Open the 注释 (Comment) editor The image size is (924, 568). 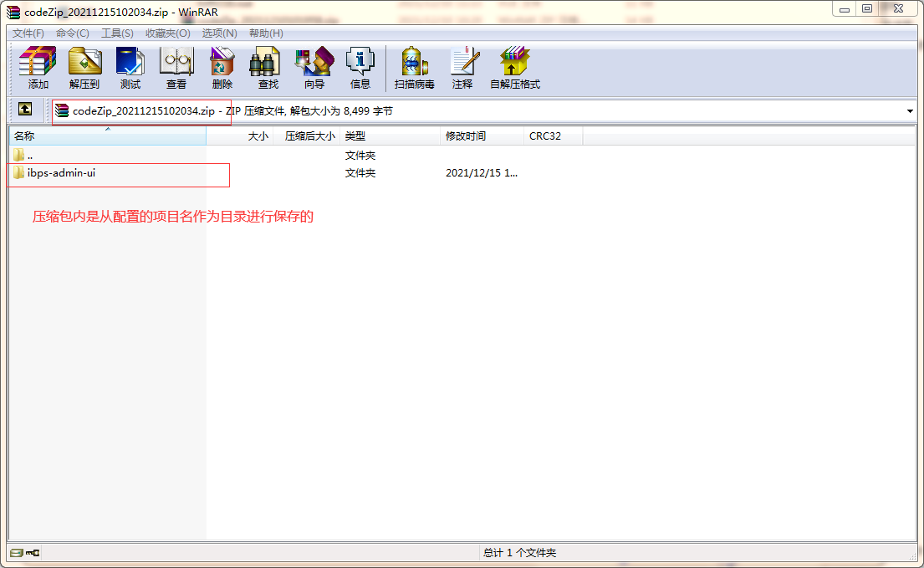click(462, 68)
